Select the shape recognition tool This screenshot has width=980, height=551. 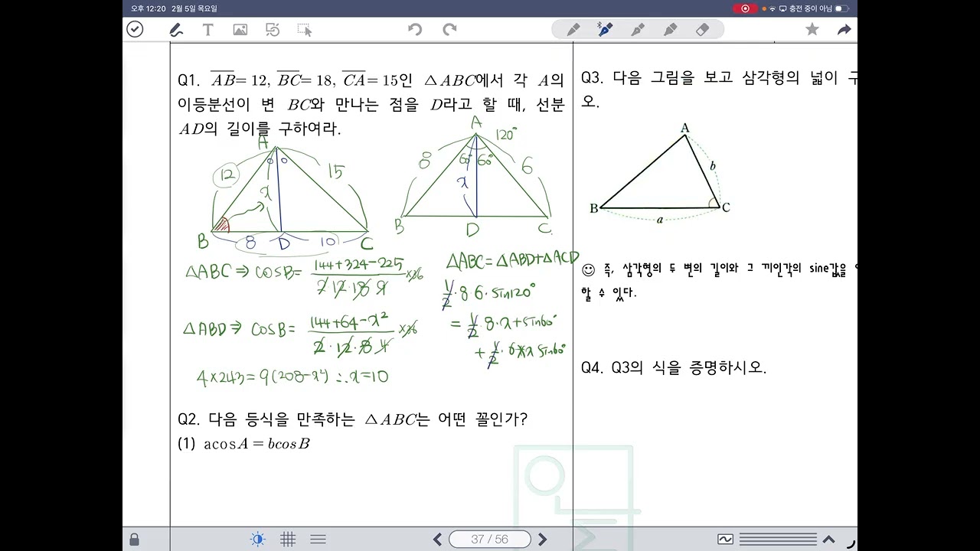click(x=273, y=30)
